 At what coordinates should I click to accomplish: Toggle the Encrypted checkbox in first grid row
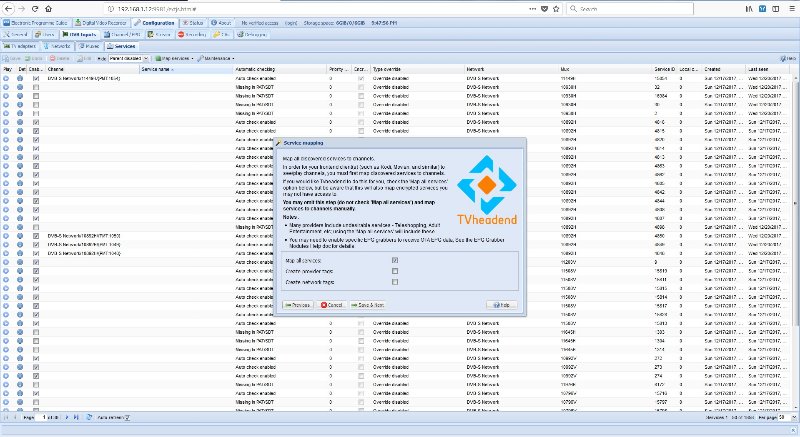(361, 79)
